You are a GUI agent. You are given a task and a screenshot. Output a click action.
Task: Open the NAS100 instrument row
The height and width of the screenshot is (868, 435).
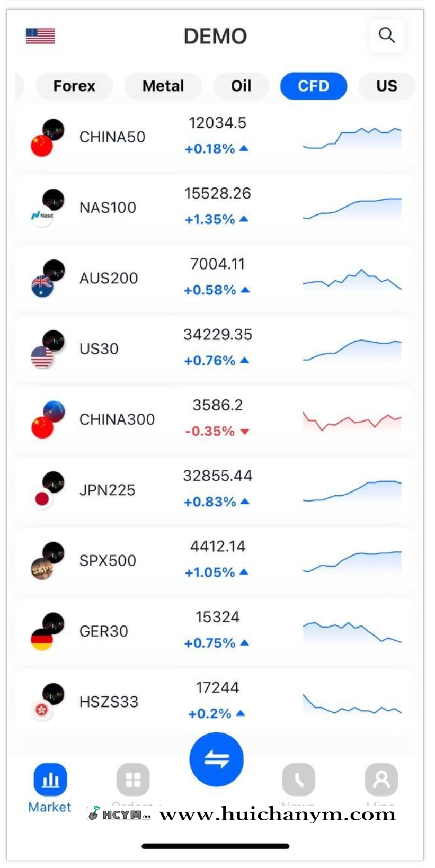(215, 208)
